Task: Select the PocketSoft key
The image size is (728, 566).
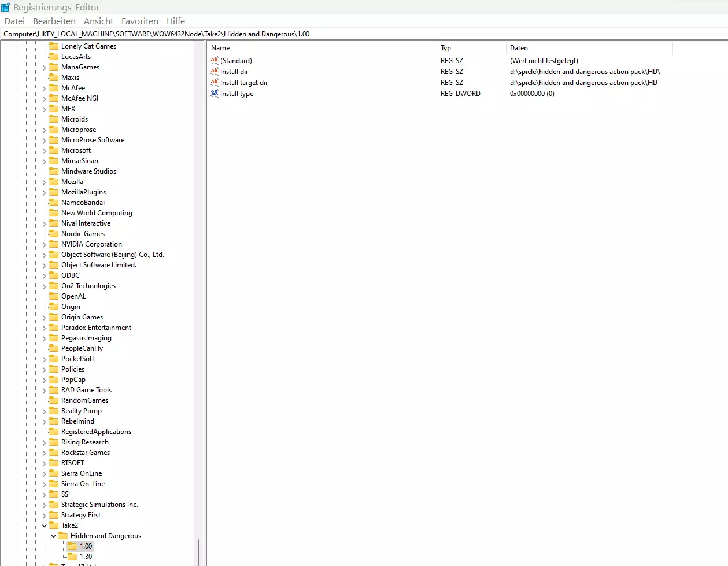Action: coord(78,359)
